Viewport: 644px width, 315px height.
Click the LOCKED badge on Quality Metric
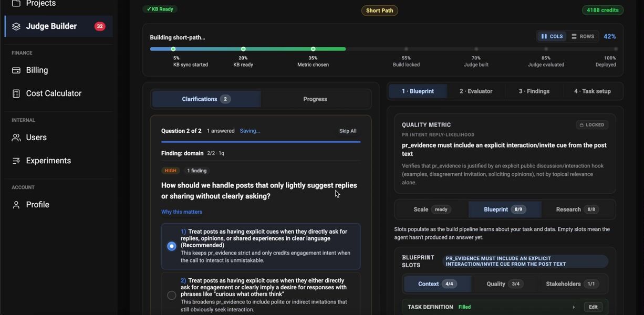click(x=593, y=125)
